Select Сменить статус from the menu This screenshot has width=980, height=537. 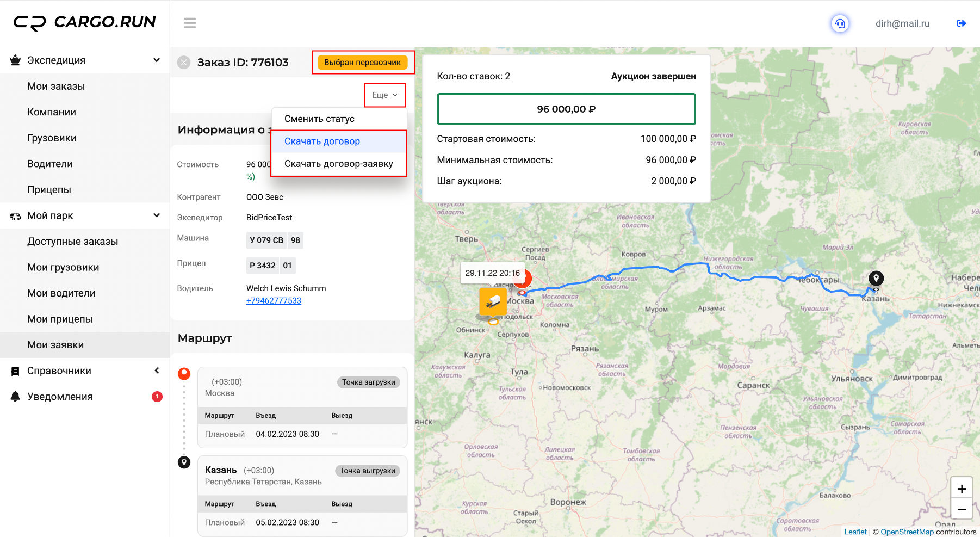(x=319, y=119)
